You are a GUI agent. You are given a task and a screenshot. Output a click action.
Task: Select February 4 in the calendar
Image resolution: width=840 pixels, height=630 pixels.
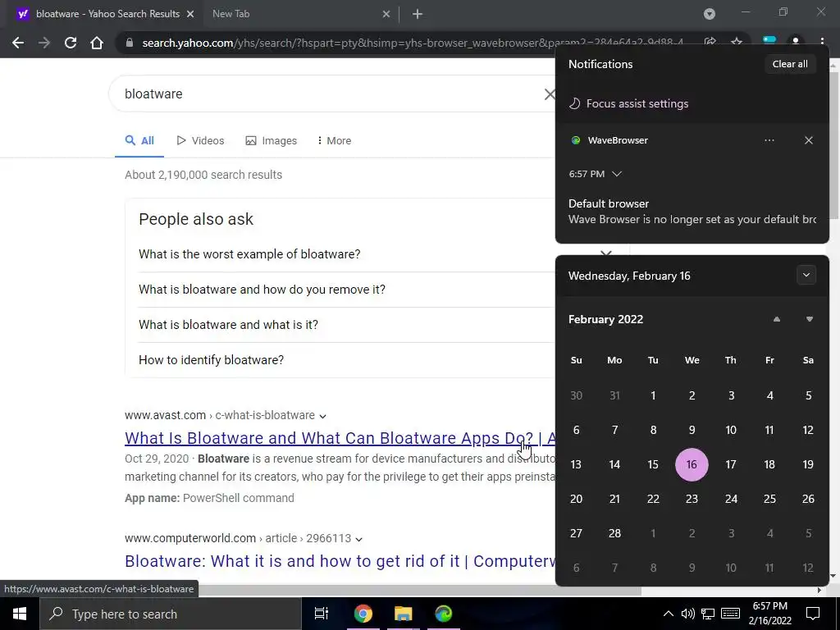click(x=769, y=395)
